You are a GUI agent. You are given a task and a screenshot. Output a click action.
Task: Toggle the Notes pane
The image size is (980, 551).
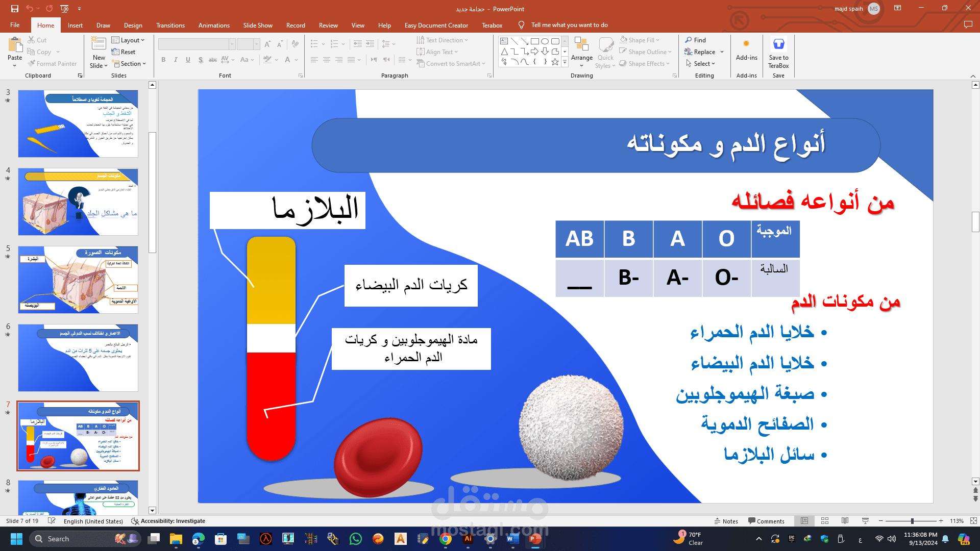pyautogui.click(x=726, y=521)
